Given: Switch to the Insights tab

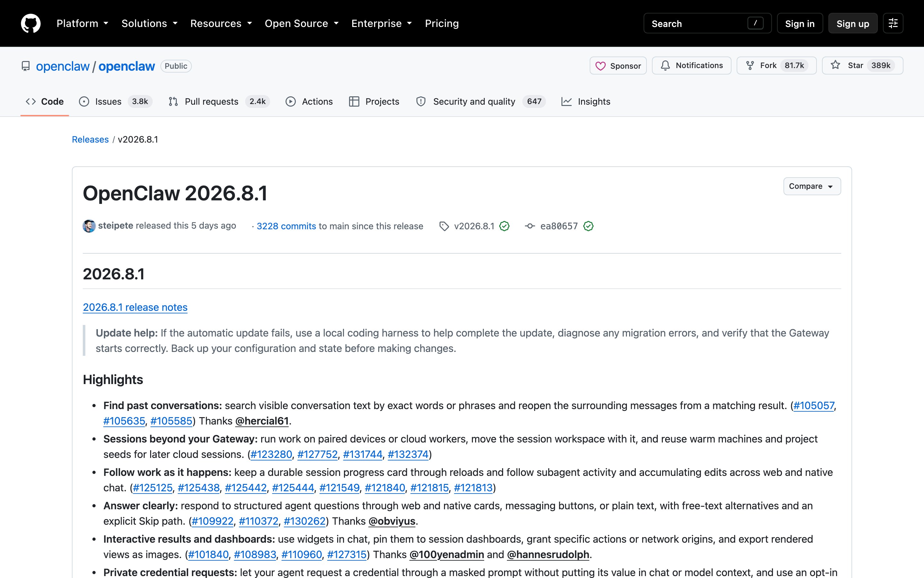Looking at the screenshot, I should [x=586, y=101].
